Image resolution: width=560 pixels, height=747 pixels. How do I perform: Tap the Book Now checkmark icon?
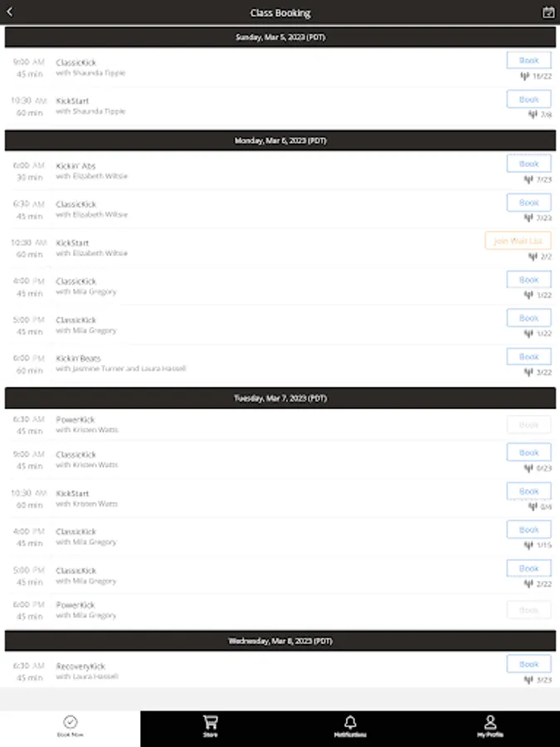click(70, 722)
